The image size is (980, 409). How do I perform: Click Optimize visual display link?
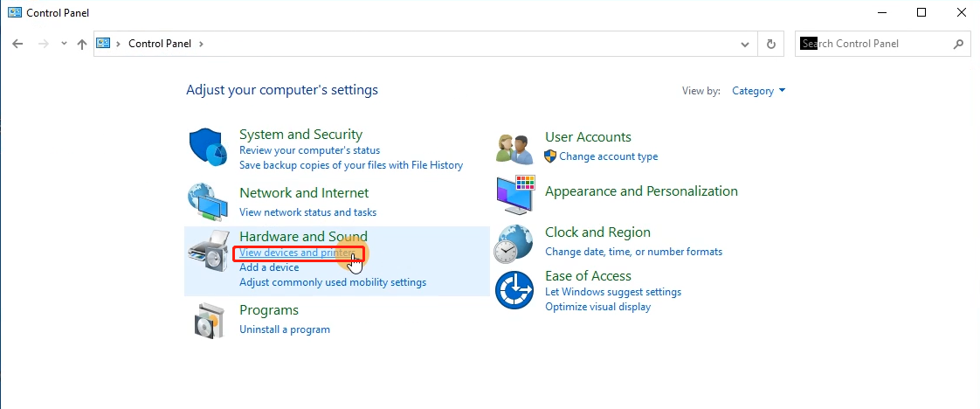click(x=597, y=307)
